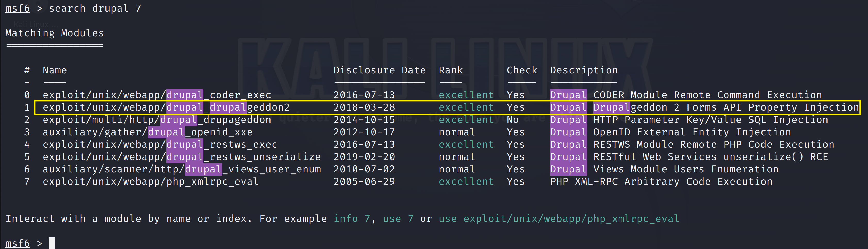Click 'use exploit/unix/webapp/php_xmlrpc_eval' example text
This screenshot has height=249, width=868.
(559, 219)
